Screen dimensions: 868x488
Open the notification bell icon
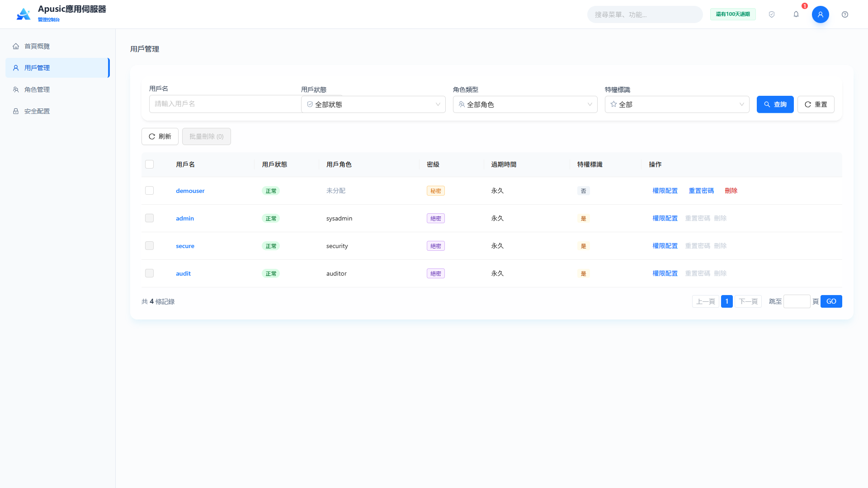(796, 14)
